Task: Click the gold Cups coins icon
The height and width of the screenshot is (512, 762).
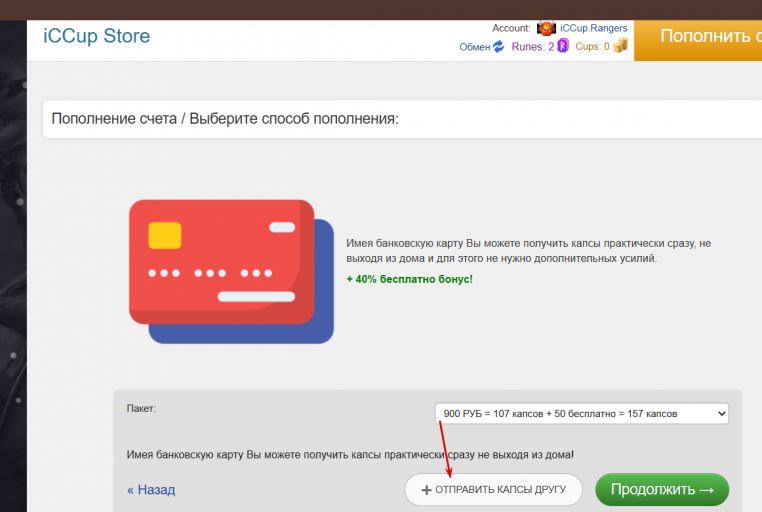Action: click(620, 46)
